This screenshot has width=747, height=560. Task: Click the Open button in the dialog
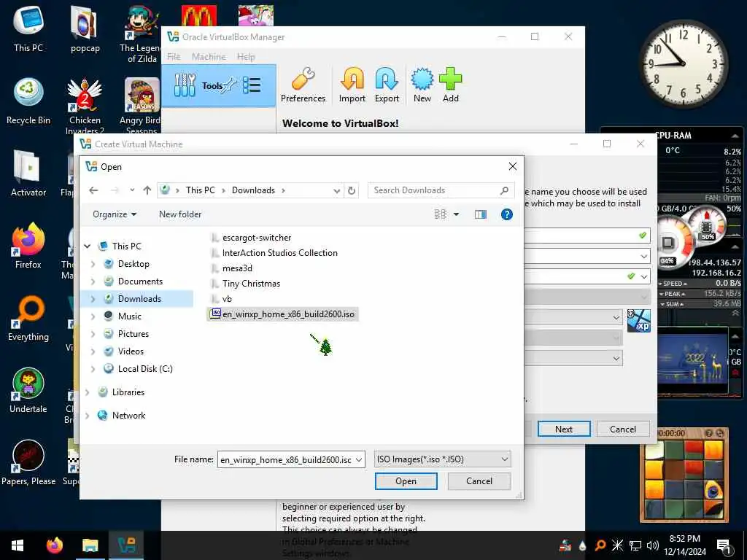(406, 481)
